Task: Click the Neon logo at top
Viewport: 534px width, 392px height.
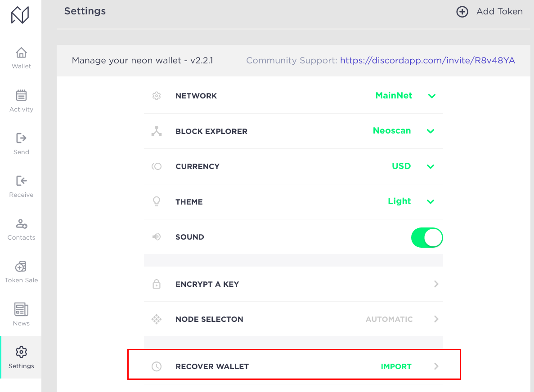Action: 20,15
